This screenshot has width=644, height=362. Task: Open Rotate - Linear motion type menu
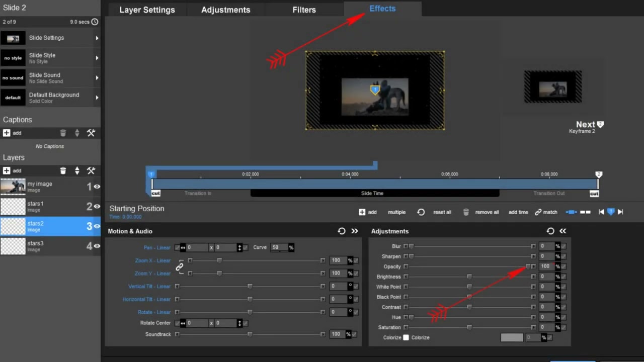point(154,312)
